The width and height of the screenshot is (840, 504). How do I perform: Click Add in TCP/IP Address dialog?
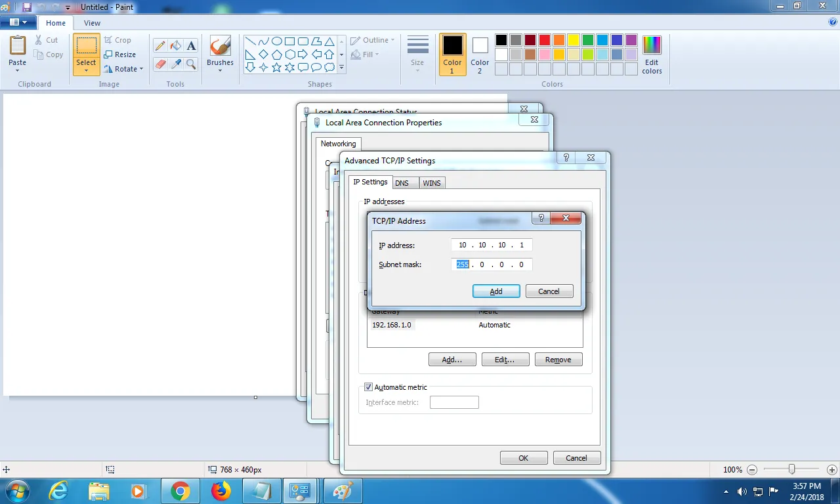pos(496,291)
